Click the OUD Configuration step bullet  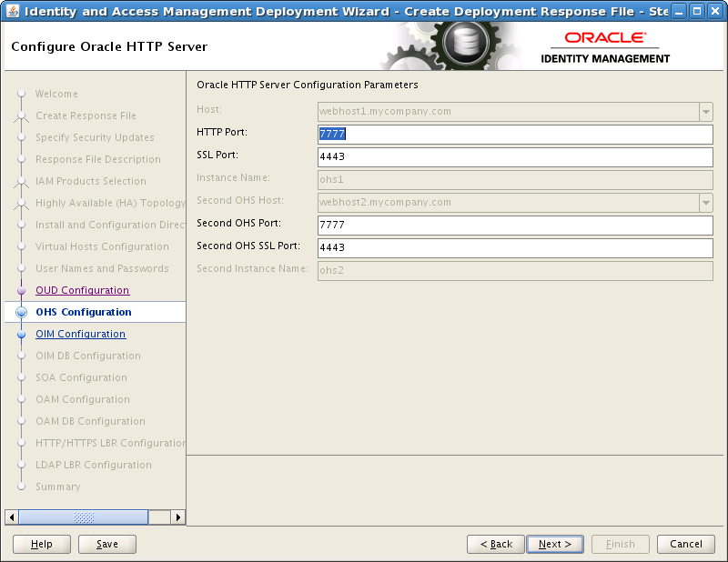pos(21,290)
